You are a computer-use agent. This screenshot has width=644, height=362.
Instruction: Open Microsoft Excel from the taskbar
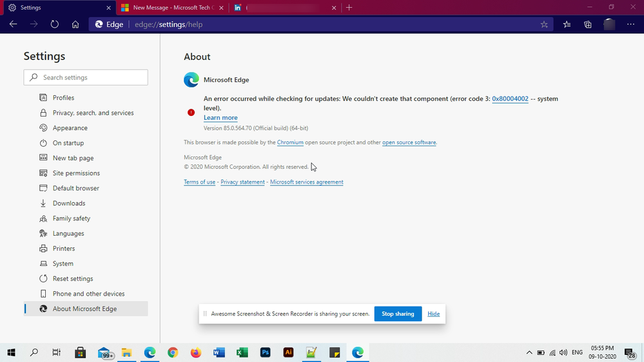(x=242, y=352)
